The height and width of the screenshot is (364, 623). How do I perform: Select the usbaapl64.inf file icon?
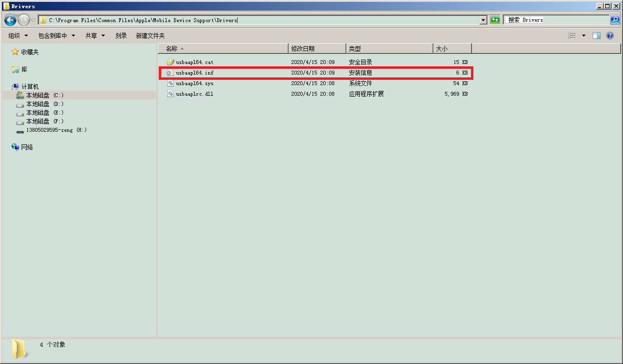170,73
